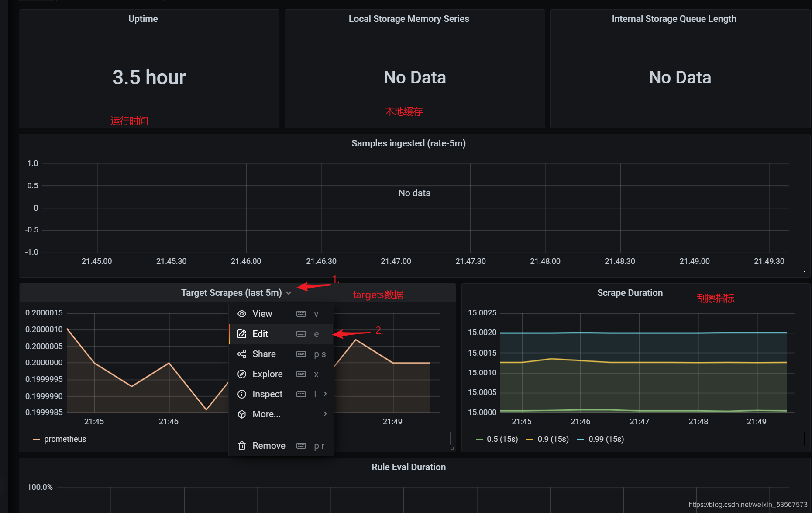Image resolution: width=812 pixels, height=513 pixels.
Task: Click the pencil Edit icon in context menu
Action: coord(241,334)
